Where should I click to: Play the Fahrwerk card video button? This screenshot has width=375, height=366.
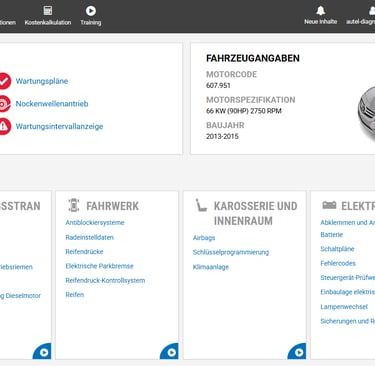point(171,352)
